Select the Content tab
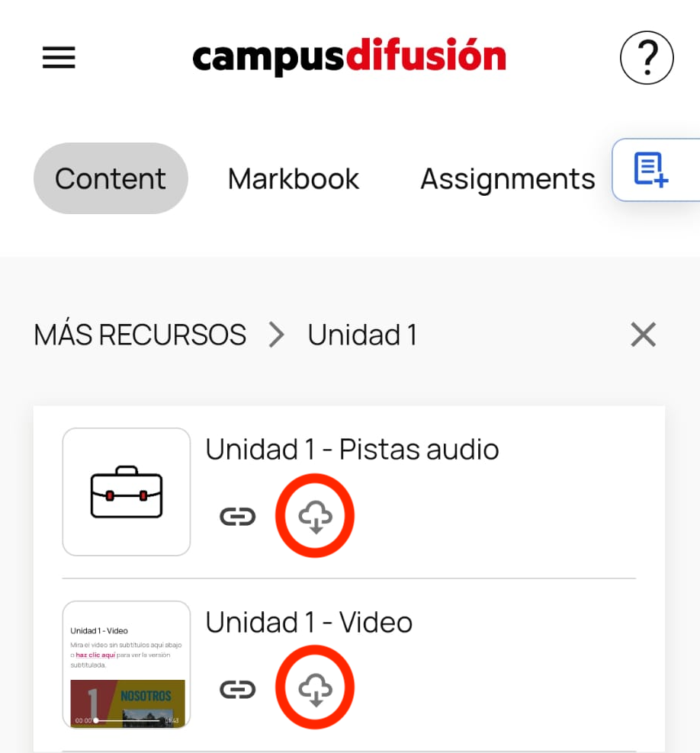The image size is (700, 753). [111, 178]
